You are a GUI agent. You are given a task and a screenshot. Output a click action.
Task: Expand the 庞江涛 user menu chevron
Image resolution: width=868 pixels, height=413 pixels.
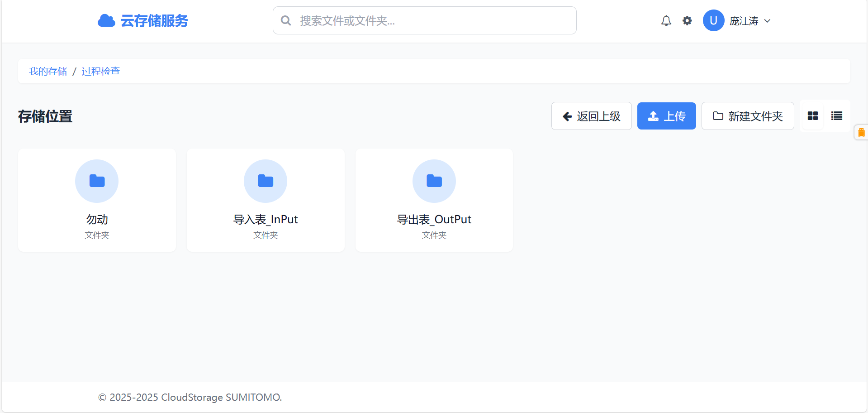coord(768,21)
